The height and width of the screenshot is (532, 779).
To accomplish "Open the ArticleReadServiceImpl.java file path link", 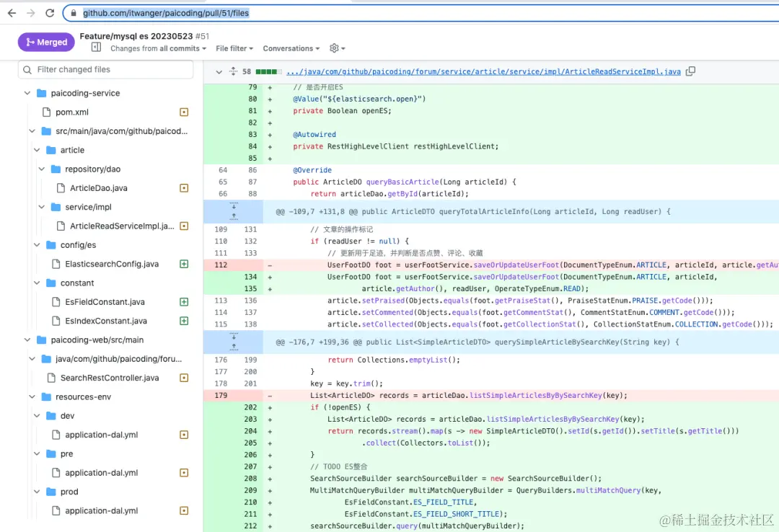I will 483,71.
